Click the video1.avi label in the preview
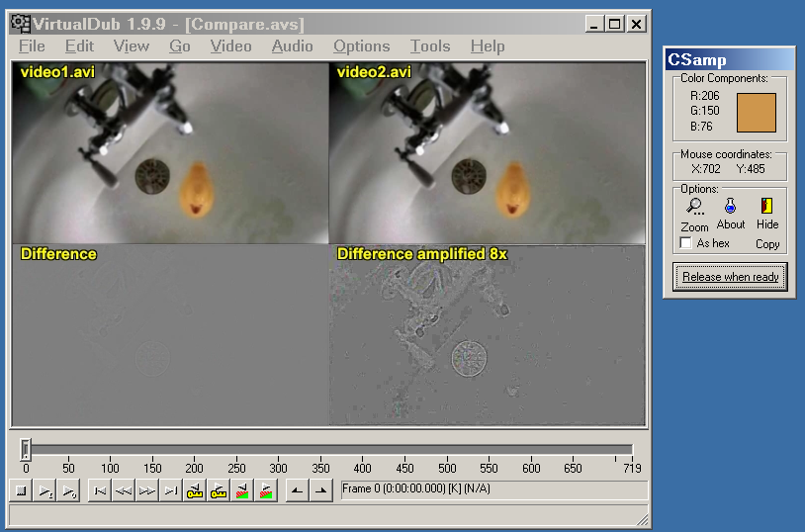Screen dimensions: 805x532 tap(57, 72)
